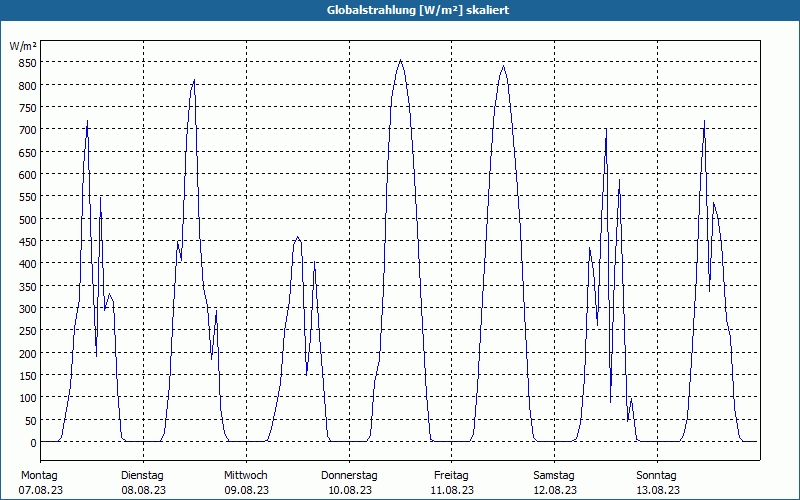Click the Sonntag day label
The width and height of the screenshot is (800, 500).
coord(656,476)
